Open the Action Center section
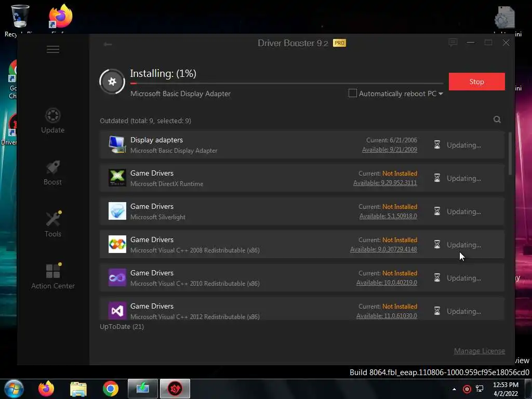The image size is (532, 399). point(53,276)
